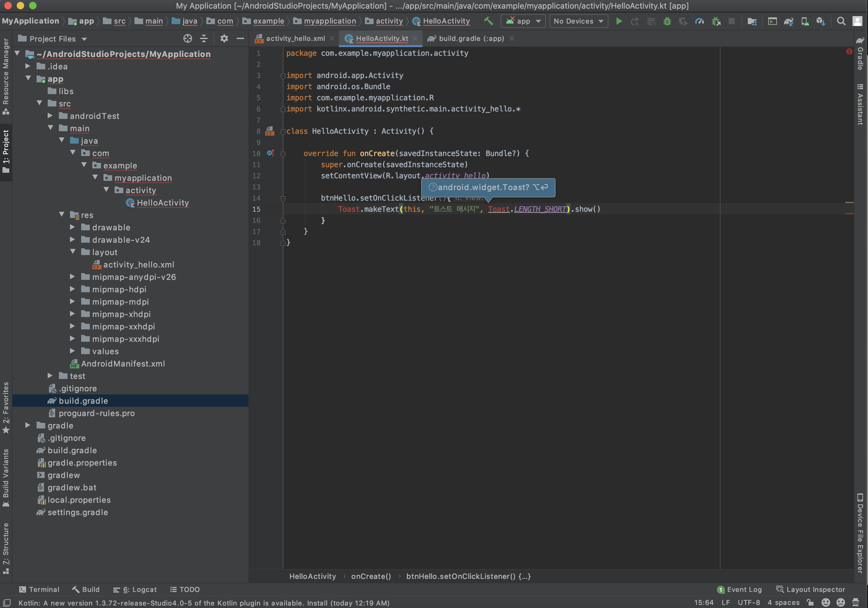Run the app with green play button
868x608 pixels.
(619, 21)
